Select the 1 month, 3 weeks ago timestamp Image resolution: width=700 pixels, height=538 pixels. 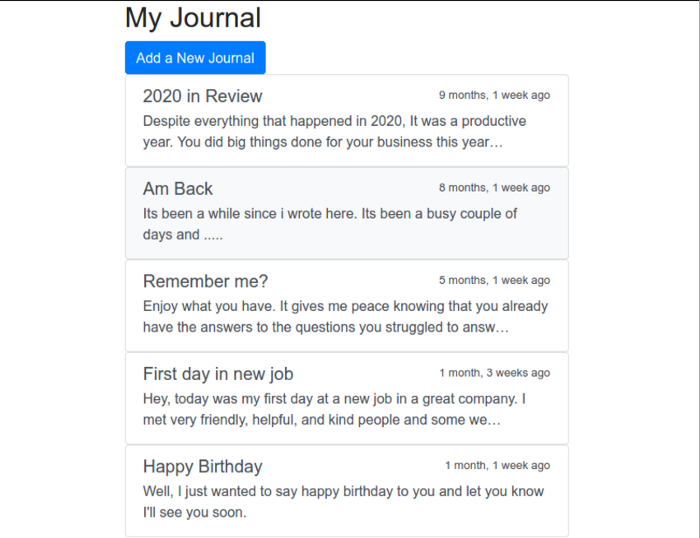pos(495,372)
